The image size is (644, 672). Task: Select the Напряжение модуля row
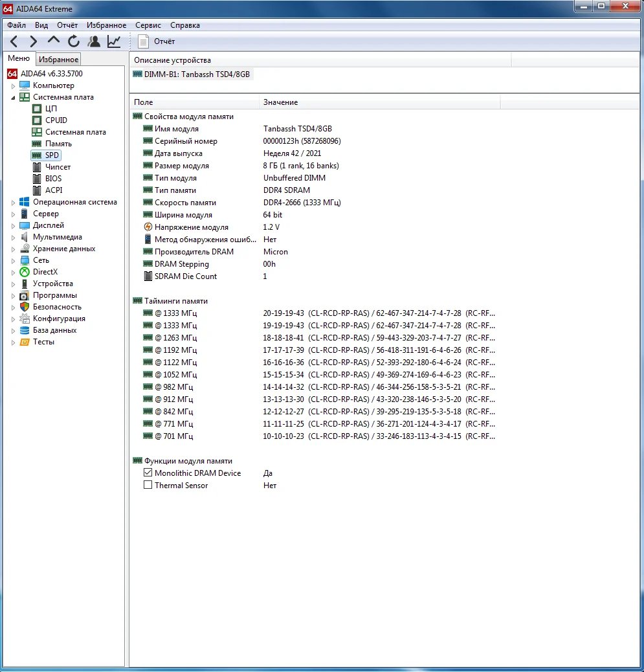coord(315,227)
